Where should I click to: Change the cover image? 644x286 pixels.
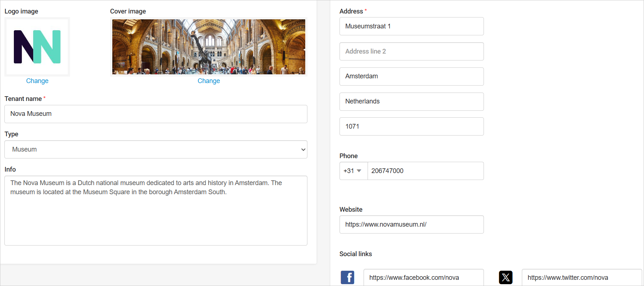click(x=209, y=81)
